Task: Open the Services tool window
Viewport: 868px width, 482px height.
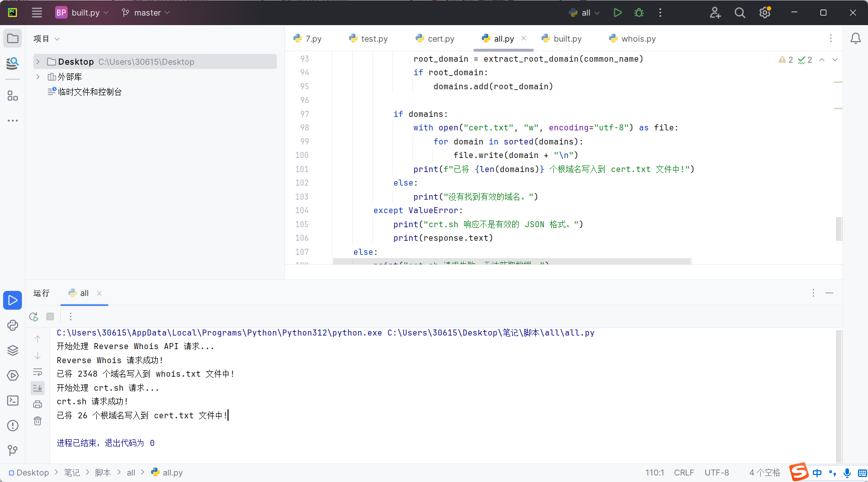Action: [13, 376]
